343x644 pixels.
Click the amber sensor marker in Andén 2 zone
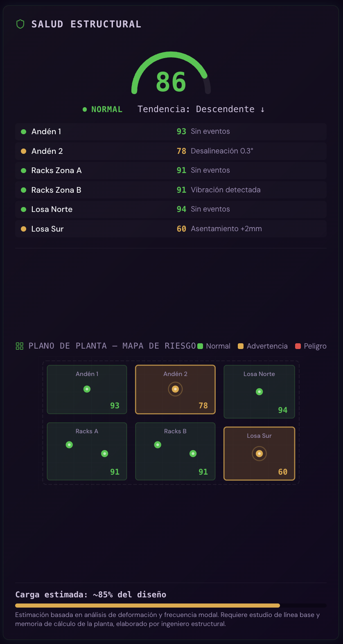175,389
